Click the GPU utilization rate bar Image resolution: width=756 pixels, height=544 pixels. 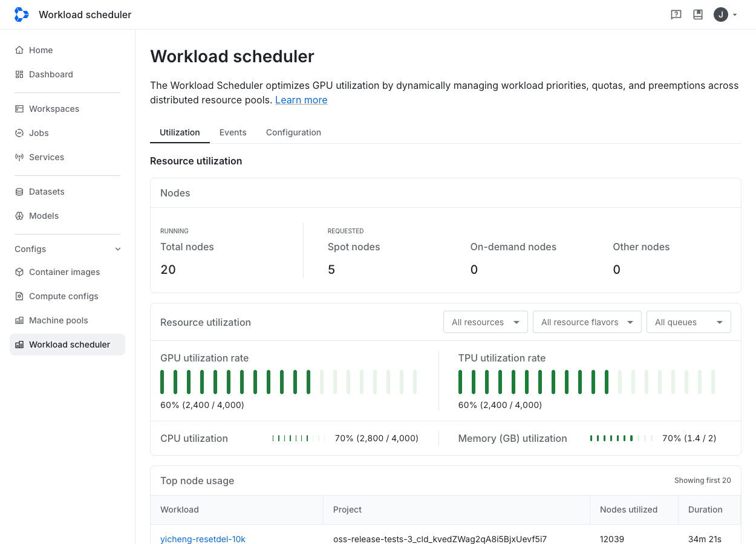288,382
